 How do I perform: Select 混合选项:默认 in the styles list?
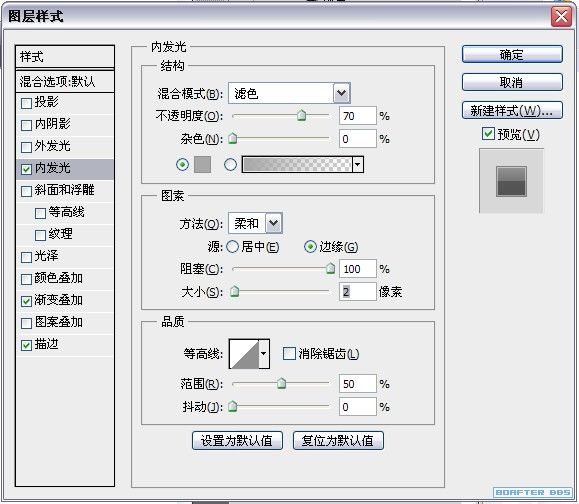point(65,81)
